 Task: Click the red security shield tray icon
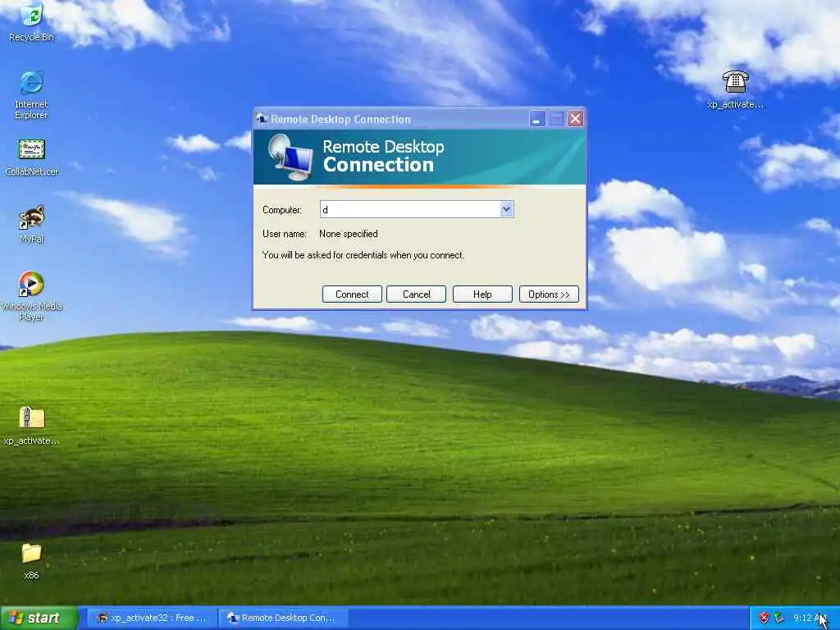pos(764,618)
